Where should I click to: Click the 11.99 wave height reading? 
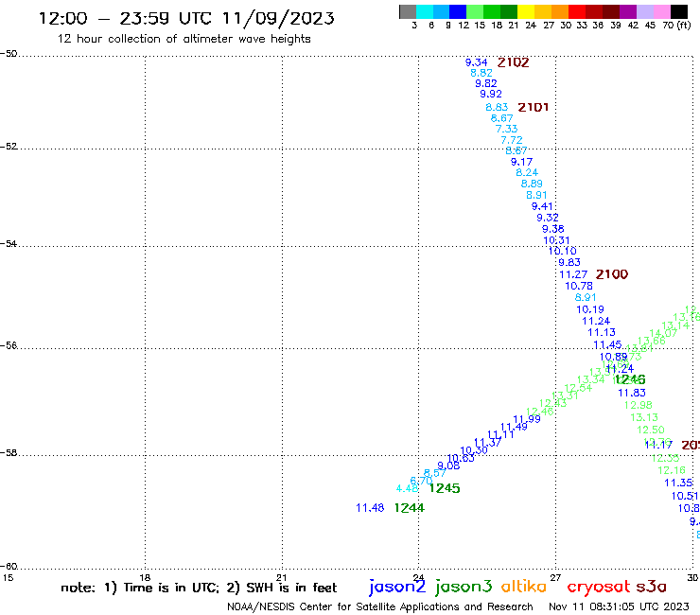pos(527,419)
